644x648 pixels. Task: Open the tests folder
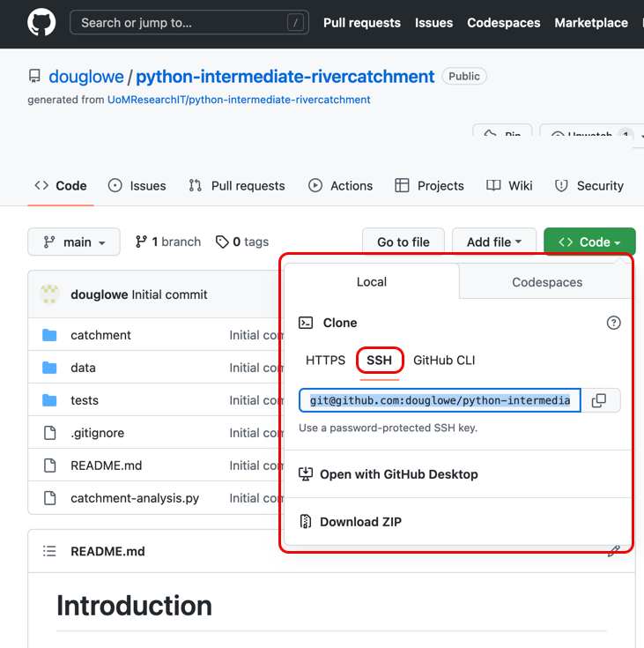[85, 400]
